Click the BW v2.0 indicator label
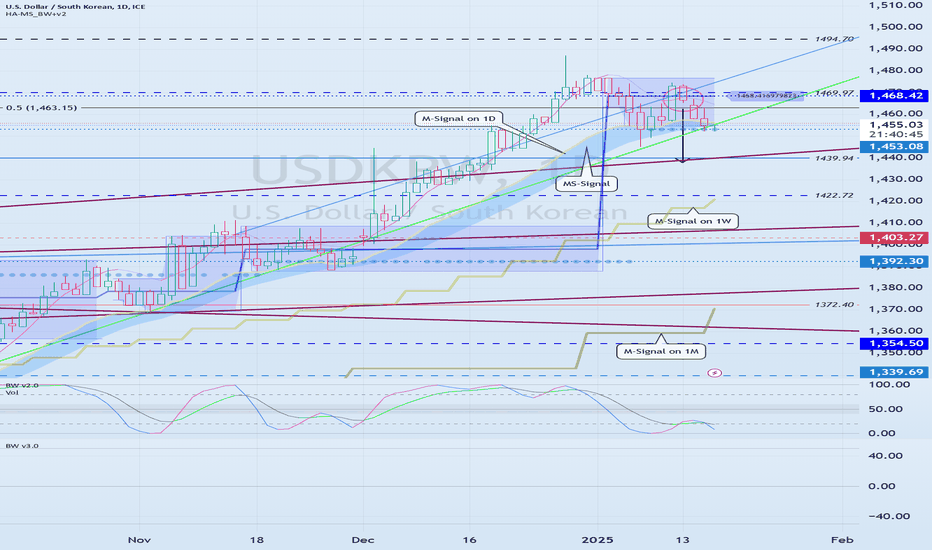 (22, 385)
